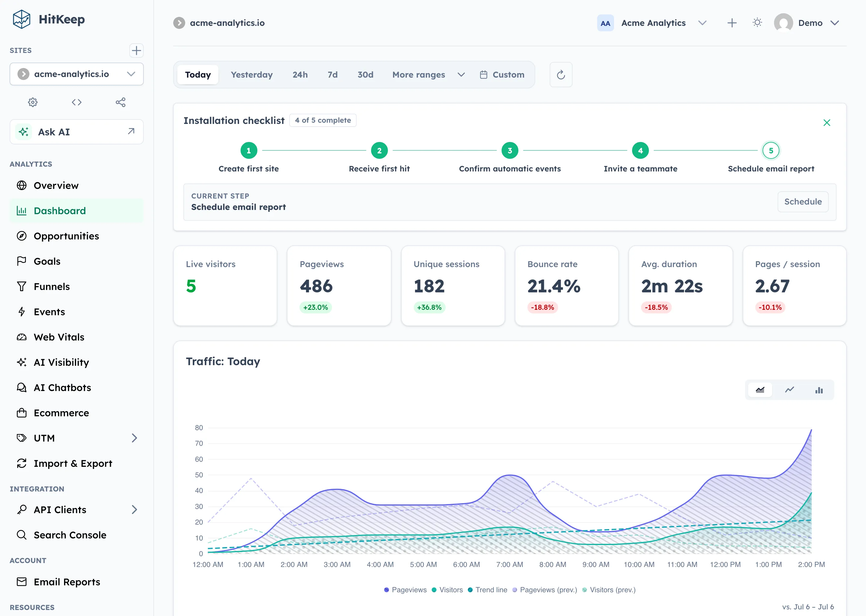Select Dashboard in the sidebar
Viewport: 866px width, 616px height.
[x=77, y=211]
